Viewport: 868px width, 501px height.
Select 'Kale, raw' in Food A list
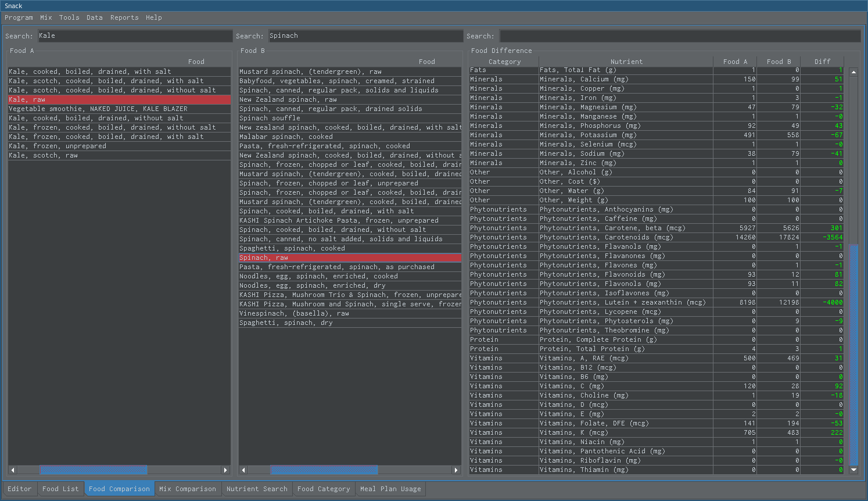click(x=119, y=100)
